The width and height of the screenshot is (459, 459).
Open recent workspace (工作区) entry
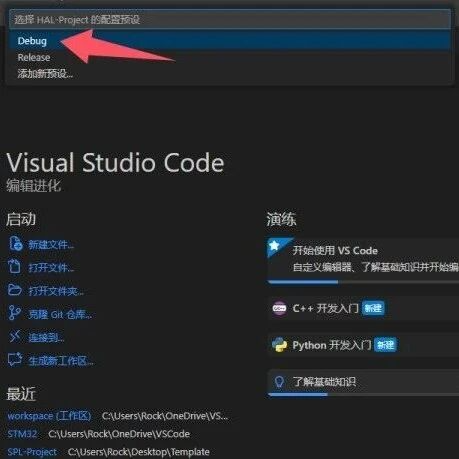click(x=49, y=416)
